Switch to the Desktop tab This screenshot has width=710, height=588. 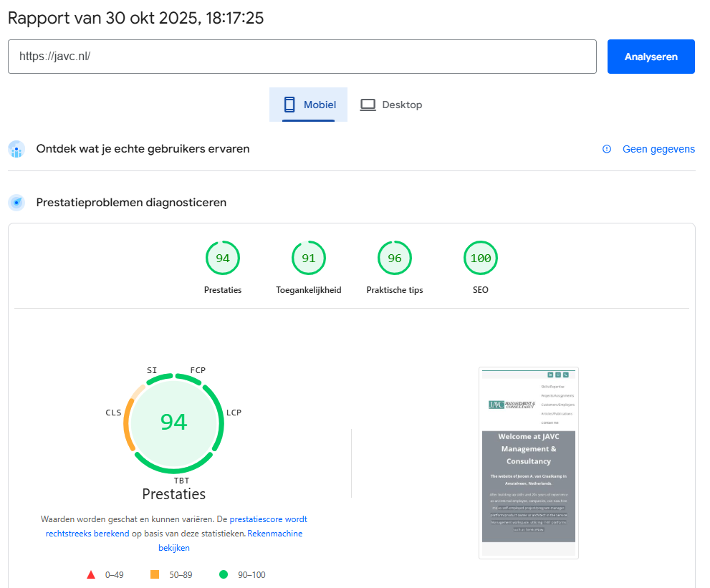[x=391, y=105]
